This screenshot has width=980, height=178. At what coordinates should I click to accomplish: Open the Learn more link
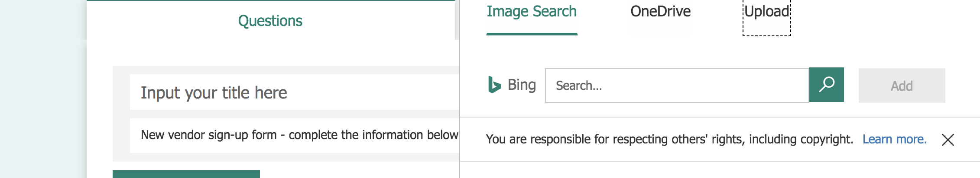[894, 139]
